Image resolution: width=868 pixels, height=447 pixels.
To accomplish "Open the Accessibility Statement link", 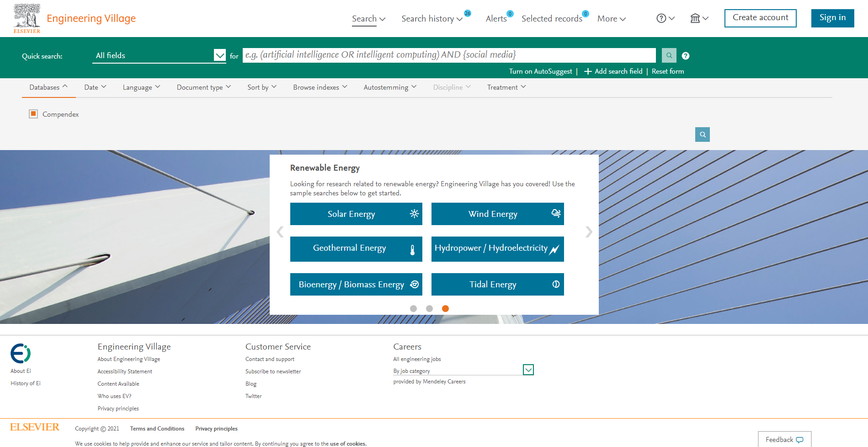I will (125, 372).
